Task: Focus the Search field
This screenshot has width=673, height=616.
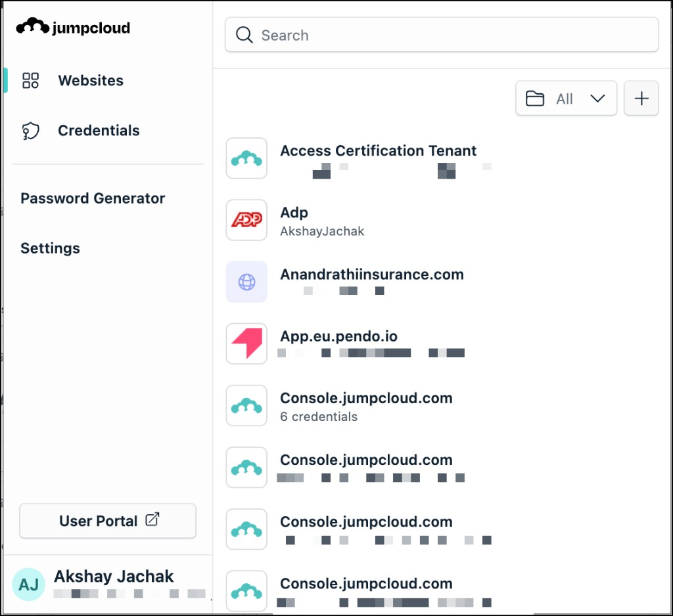Action: pyautogui.click(x=442, y=35)
